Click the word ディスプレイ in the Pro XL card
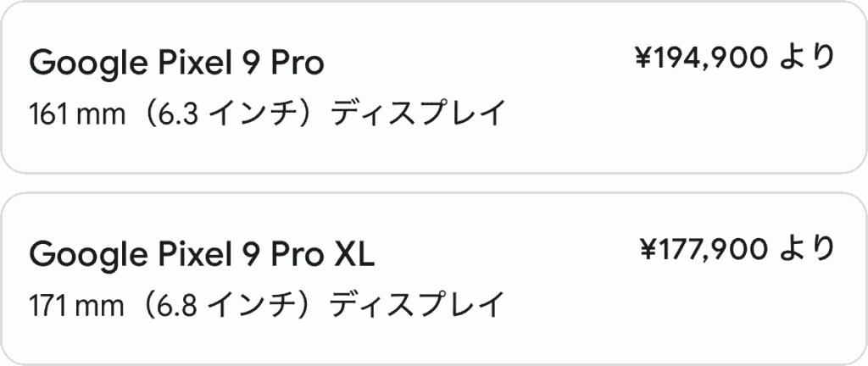This screenshot has width=868, height=366. 417,304
